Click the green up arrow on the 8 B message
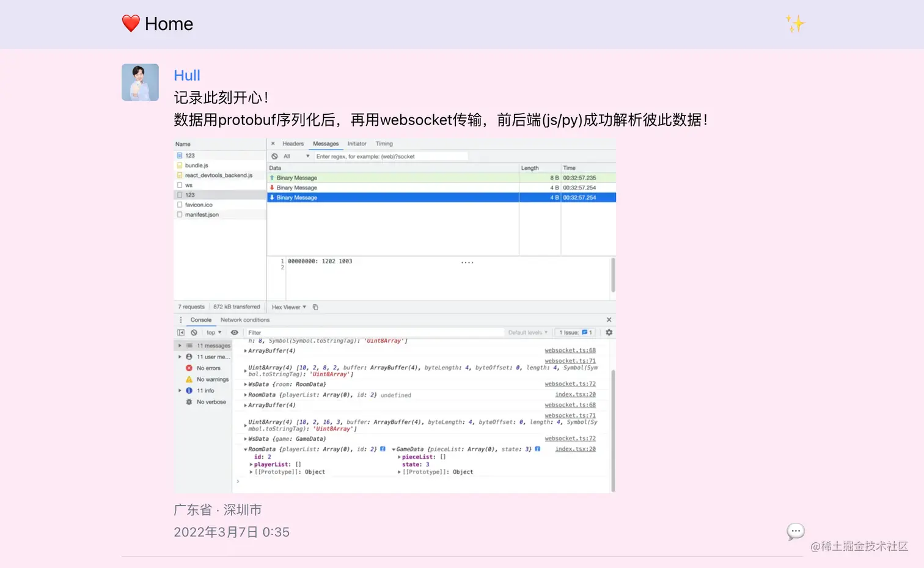The image size is (924, 568). tap(272, 178)
